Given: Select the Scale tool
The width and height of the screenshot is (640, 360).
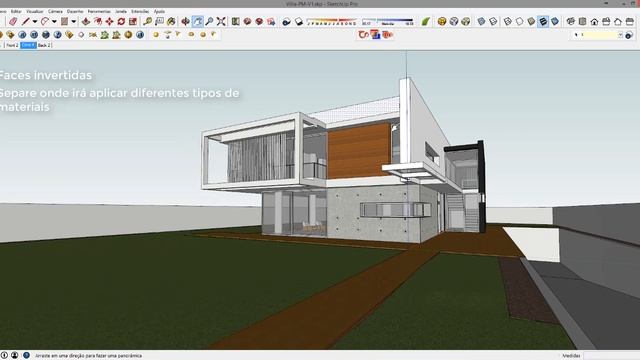Looking at the screenshot, I should (133, 21).
